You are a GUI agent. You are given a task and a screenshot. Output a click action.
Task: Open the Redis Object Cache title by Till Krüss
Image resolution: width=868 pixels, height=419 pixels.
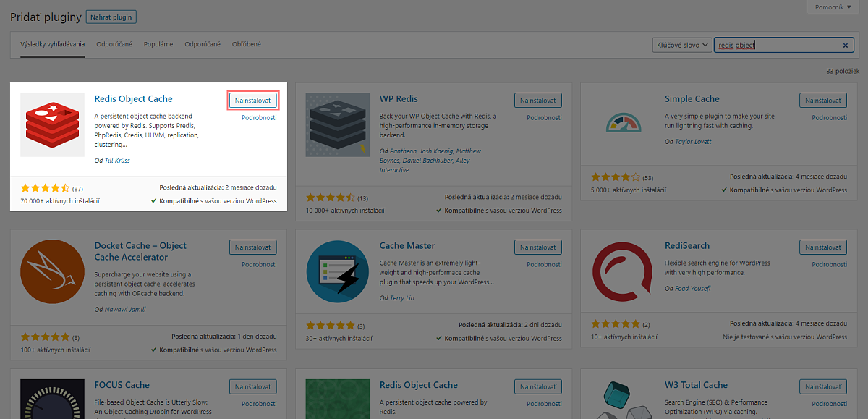(134, 98)
